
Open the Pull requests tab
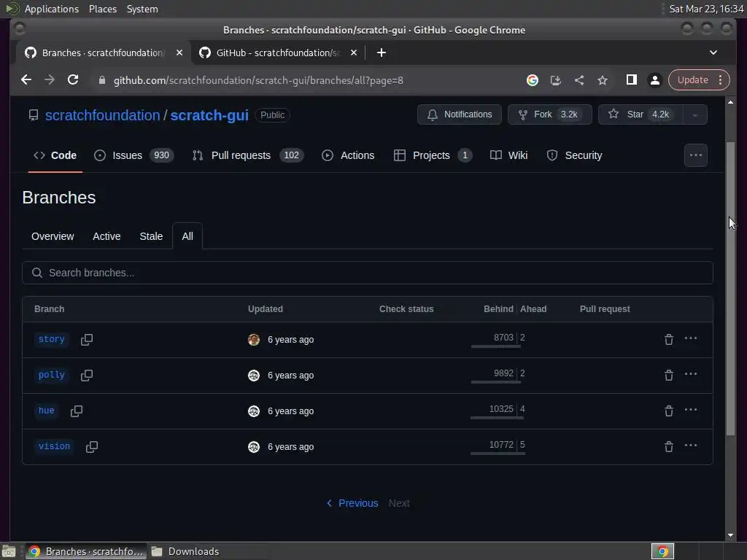(248, 156)
